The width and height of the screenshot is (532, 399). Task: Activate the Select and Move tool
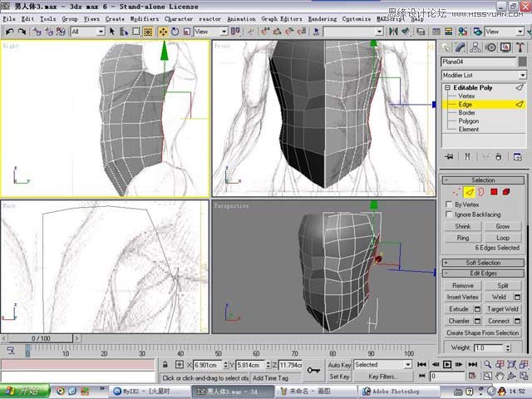tap(163, 32)
